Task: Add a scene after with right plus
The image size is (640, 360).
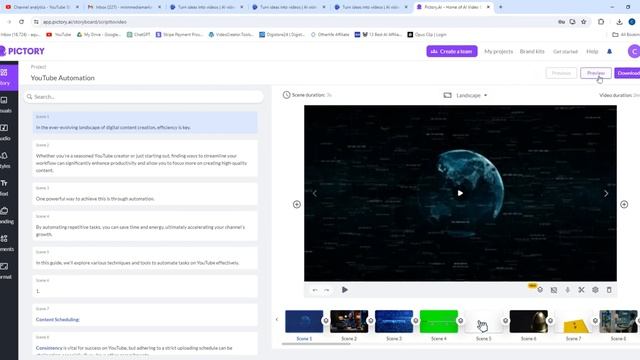Action: coord(624,204)
